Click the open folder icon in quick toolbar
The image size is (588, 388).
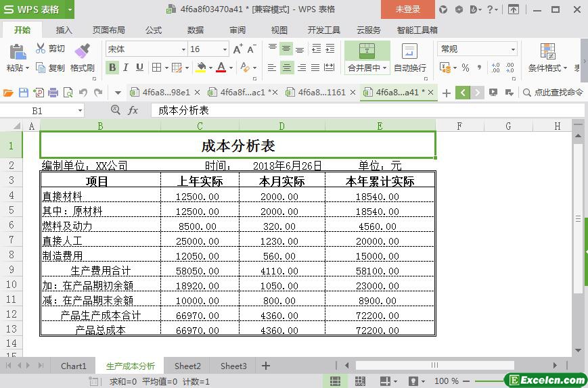point(8,93)
